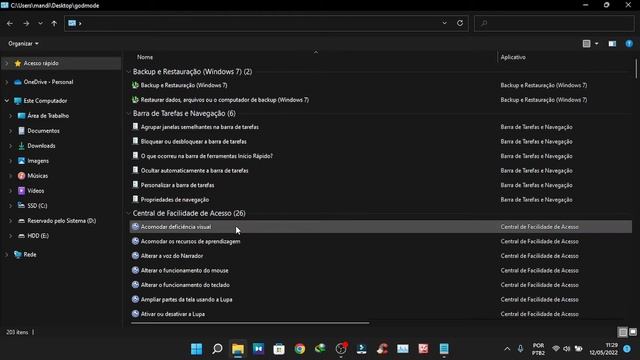Select Ocultar automaticamente a barra de tarefas
Image resolution: width=640 pixels, height=360 pixels.
coord(194,171)
